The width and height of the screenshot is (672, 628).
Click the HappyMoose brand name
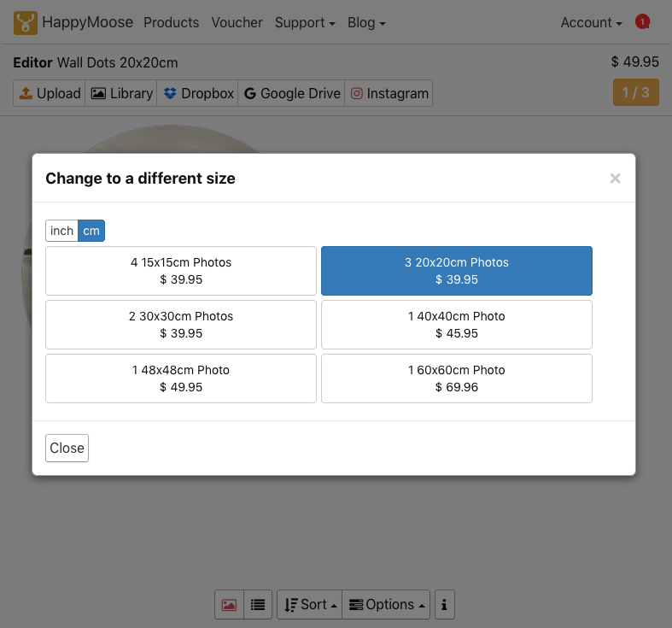point(87,22)
